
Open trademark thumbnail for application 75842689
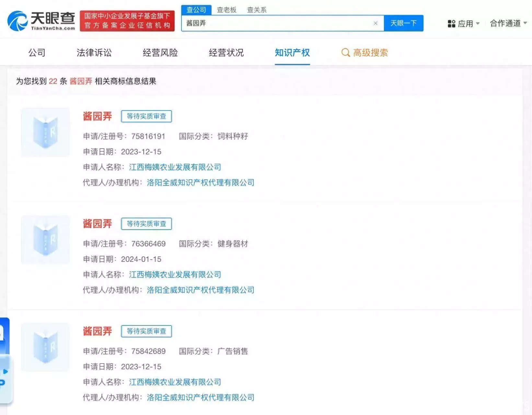click(x=45, y=347)
